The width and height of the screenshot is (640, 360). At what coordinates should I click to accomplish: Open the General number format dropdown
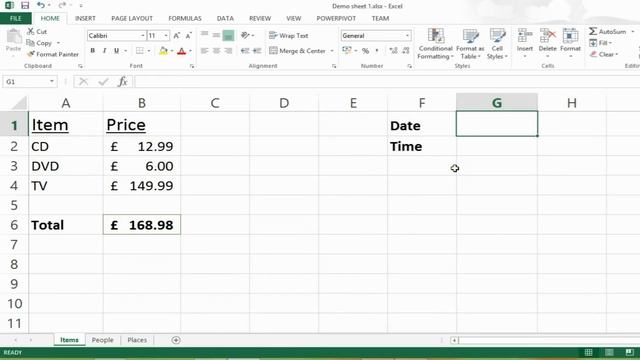coord(407,36)
